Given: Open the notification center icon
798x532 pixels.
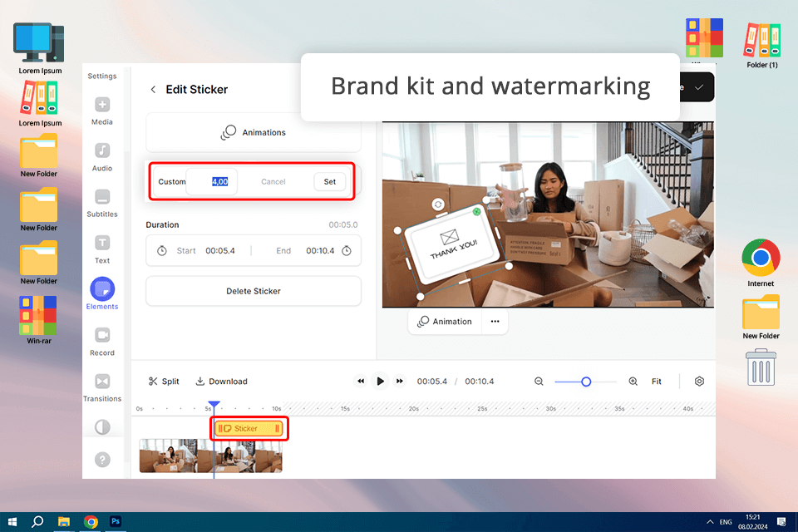Looking at the screenshot, I should pyautogui.click(x=781, y=522).
